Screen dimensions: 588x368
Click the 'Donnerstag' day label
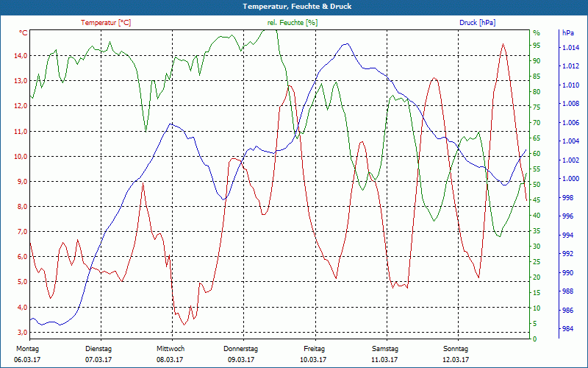241,348
